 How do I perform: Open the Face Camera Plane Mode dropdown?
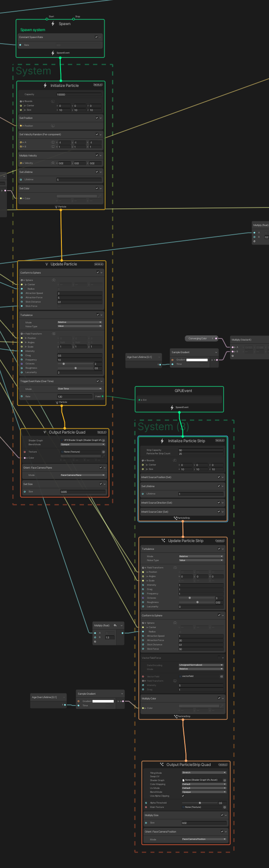click(x=83, y=475)
